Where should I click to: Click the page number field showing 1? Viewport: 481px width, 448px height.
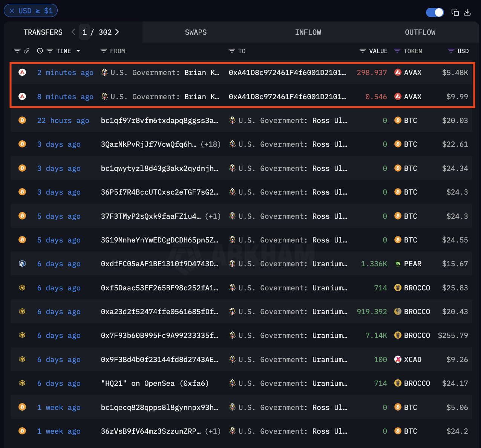pos(84,32)
